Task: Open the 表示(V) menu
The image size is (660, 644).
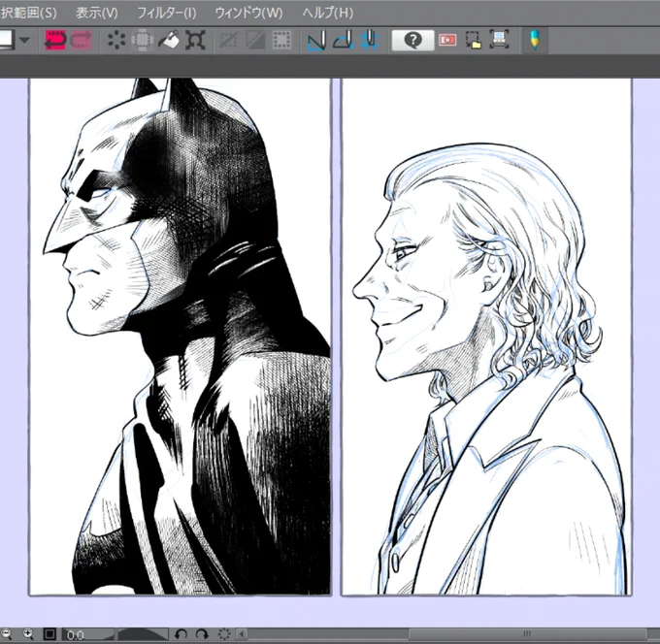Action: tap(97, 13)
